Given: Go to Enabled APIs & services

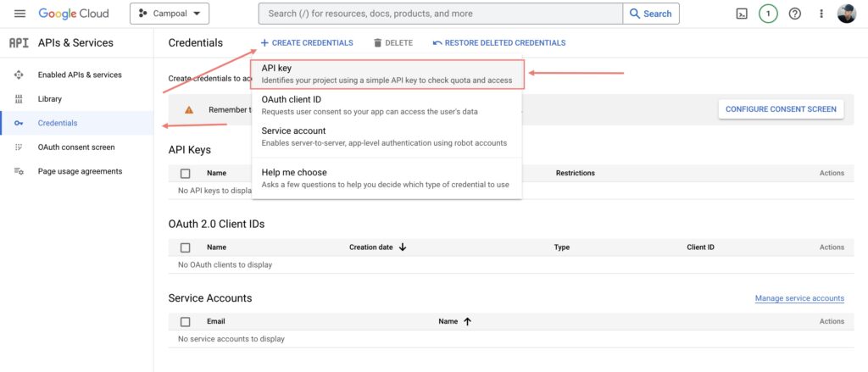Looking at the screenshot, I should [x=80, y=75].
